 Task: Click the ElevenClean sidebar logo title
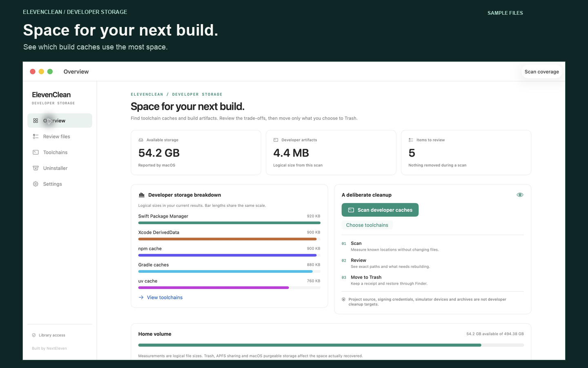(51, 95)
